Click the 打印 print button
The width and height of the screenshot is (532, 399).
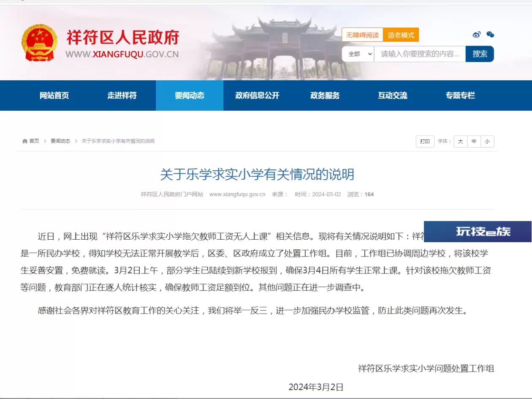(x=425, y=142)
